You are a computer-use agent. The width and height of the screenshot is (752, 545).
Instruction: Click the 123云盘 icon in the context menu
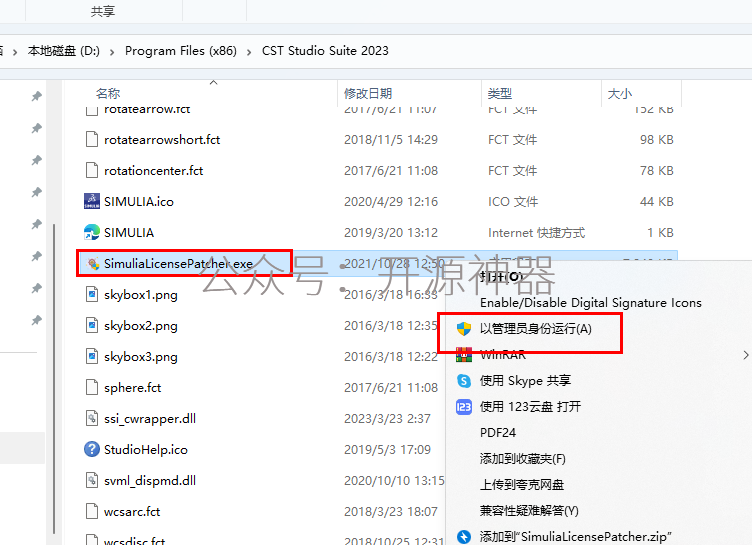click(464, 407)
